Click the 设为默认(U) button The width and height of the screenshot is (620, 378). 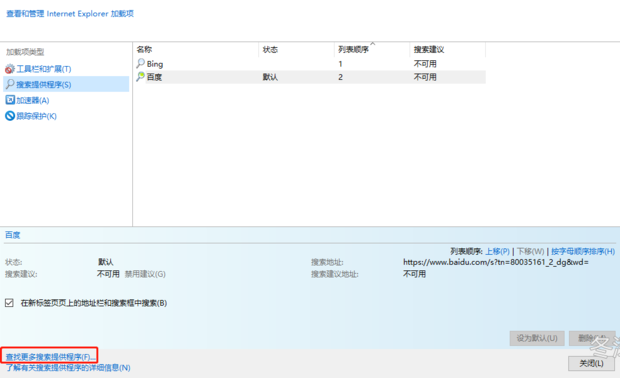(x=537, y=338)
